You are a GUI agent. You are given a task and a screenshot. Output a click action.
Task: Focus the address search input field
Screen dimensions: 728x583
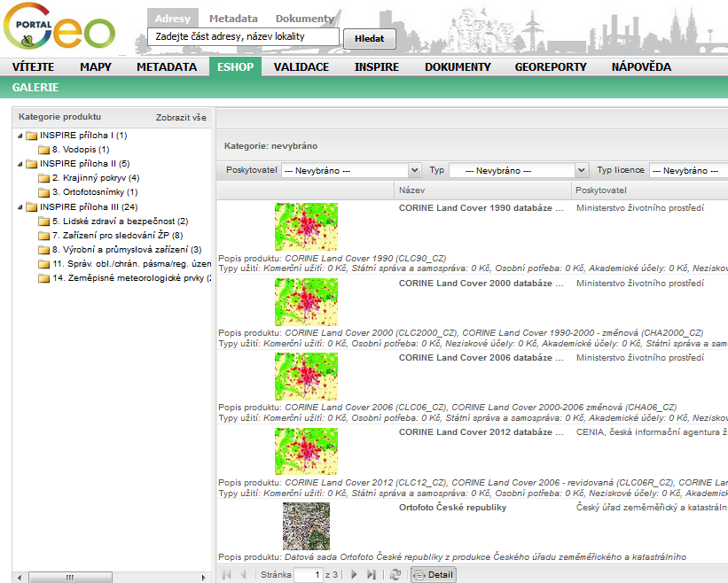click(x=243, y=36)
